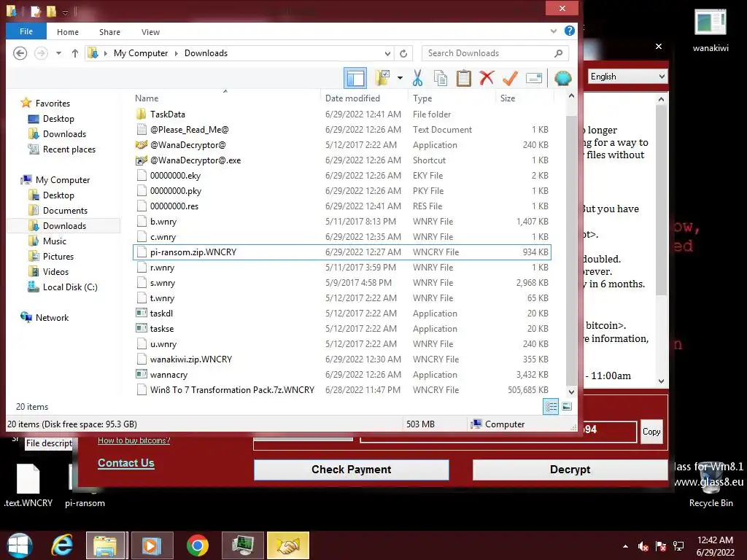This screenshot has width=747, height=560.
Task: Click the red X Delete icon
Action: click(x=487, y=77)
